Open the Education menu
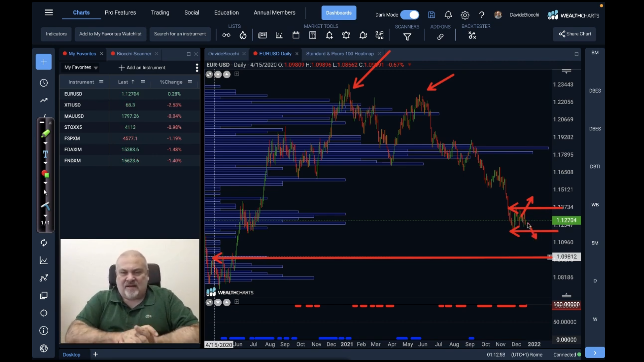This screenshot has height=362, width=644. [226, 12]
